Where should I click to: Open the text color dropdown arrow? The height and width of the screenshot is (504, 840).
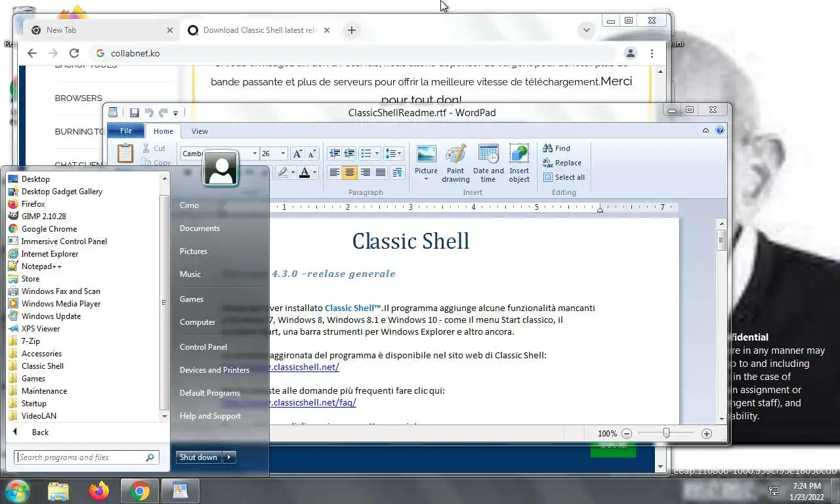pyautogui.click(x=314, y=173)
